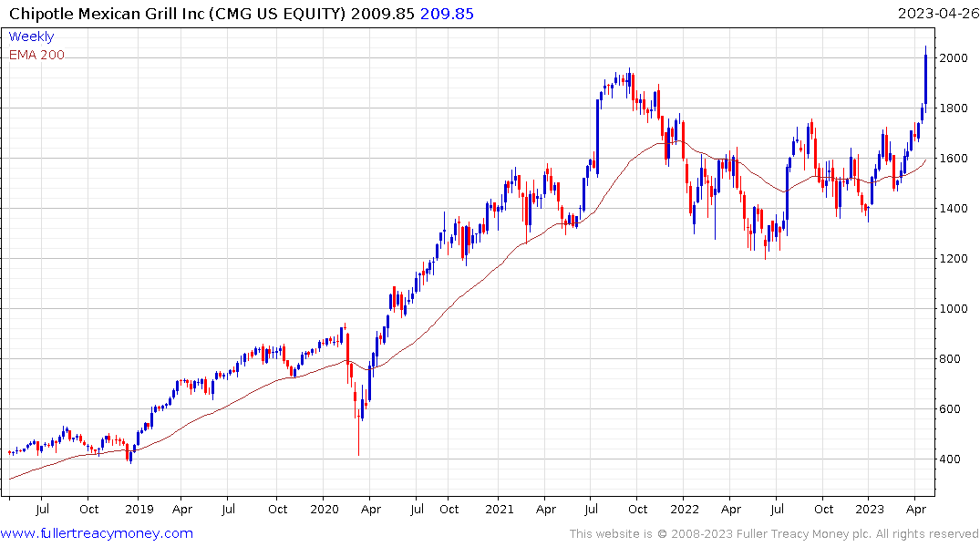Click the 600 price axis label
This screenshot has width=980, height=547.
pos(951,408)
